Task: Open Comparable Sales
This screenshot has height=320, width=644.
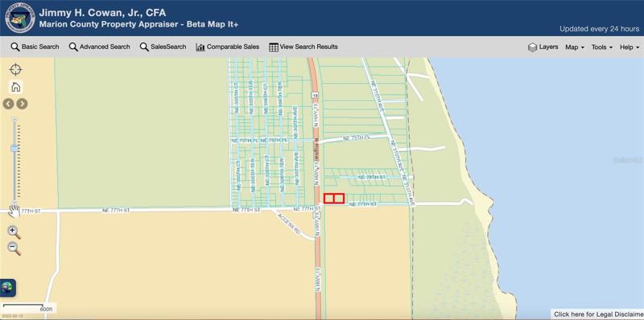Action: click(228, 47)
